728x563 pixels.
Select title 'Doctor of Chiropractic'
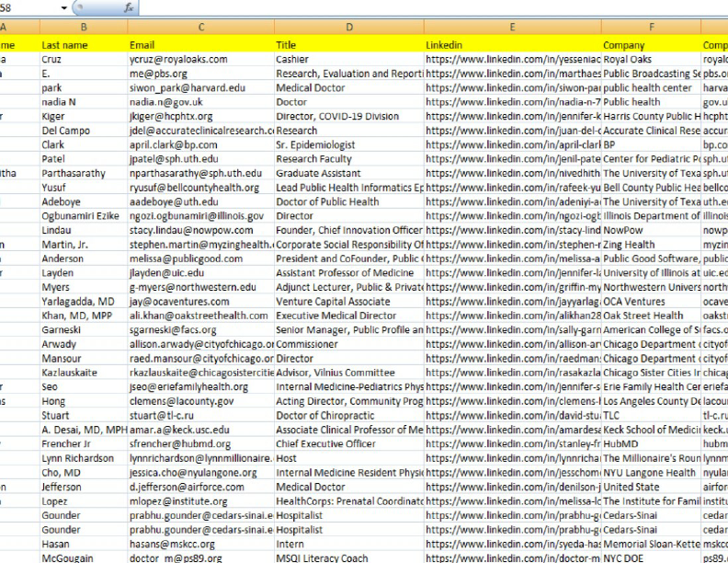click(349, 416)
